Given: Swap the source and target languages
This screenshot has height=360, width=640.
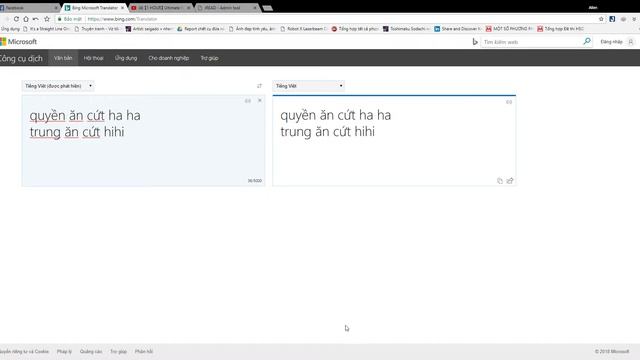Looking at the screenshot, I should pyautogui.click(x=259, y=86).
